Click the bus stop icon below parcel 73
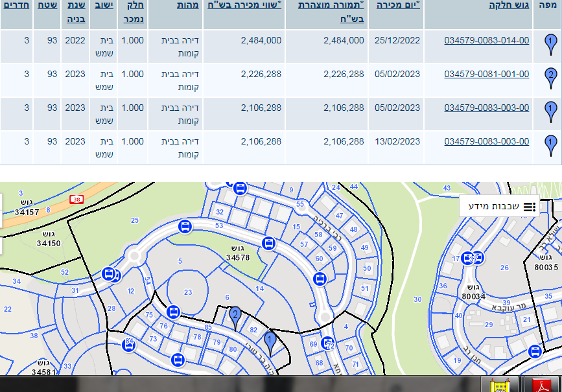 pos(178,360)
